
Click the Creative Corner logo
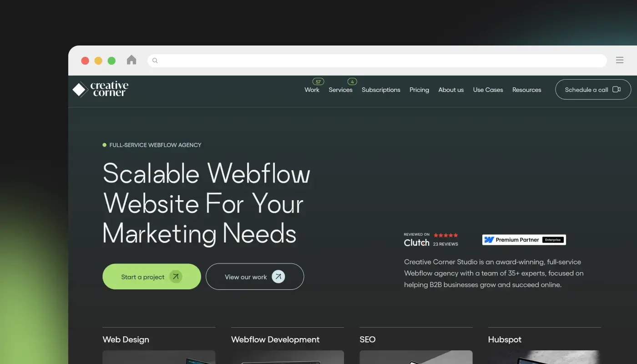click(101, 89)
